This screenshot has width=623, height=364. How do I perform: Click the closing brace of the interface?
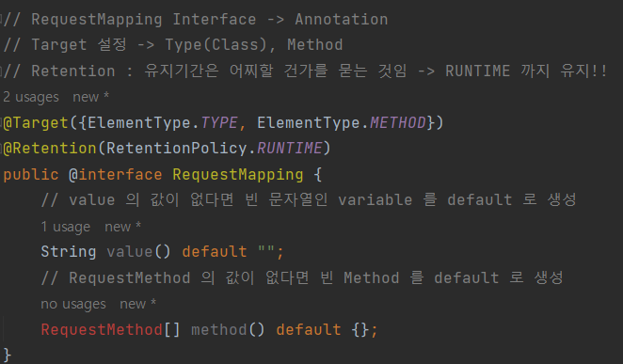point(8,356)
